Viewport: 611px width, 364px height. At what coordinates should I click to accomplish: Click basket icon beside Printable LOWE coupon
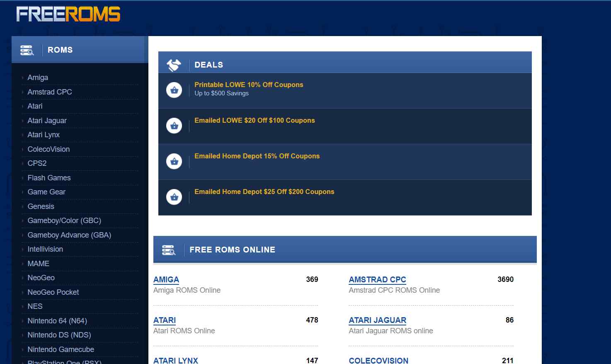[174, 90]
